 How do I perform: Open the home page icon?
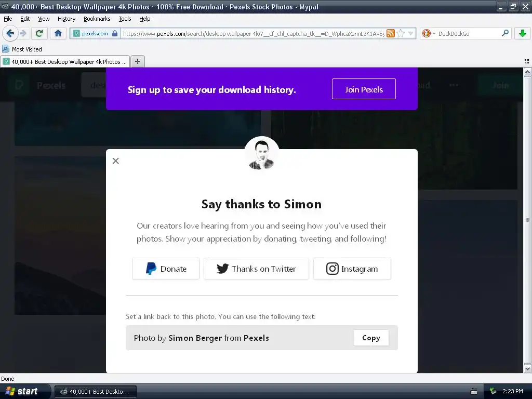58,33
